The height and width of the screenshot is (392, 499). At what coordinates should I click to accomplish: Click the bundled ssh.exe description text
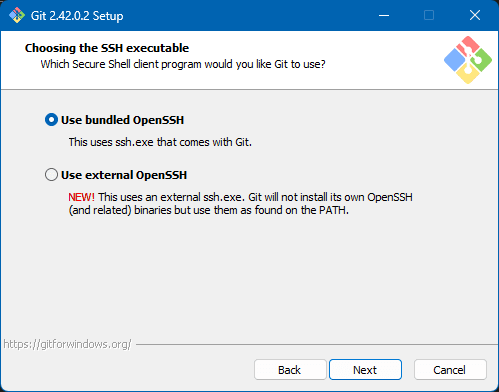160,142
